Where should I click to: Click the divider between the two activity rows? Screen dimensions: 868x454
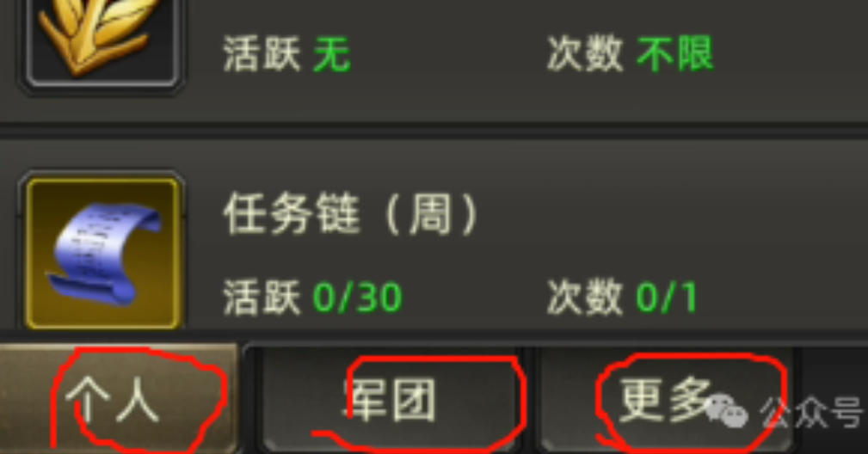[434, 131]
